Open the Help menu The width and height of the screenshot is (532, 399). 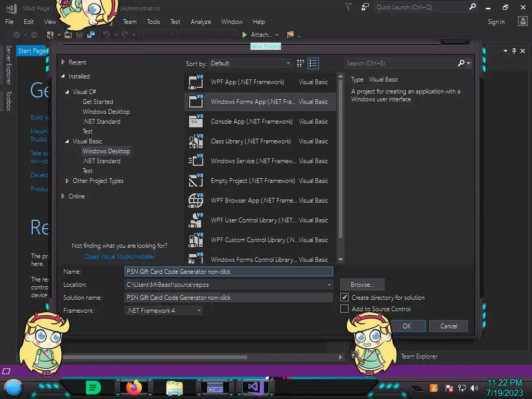tap(259, 22)
